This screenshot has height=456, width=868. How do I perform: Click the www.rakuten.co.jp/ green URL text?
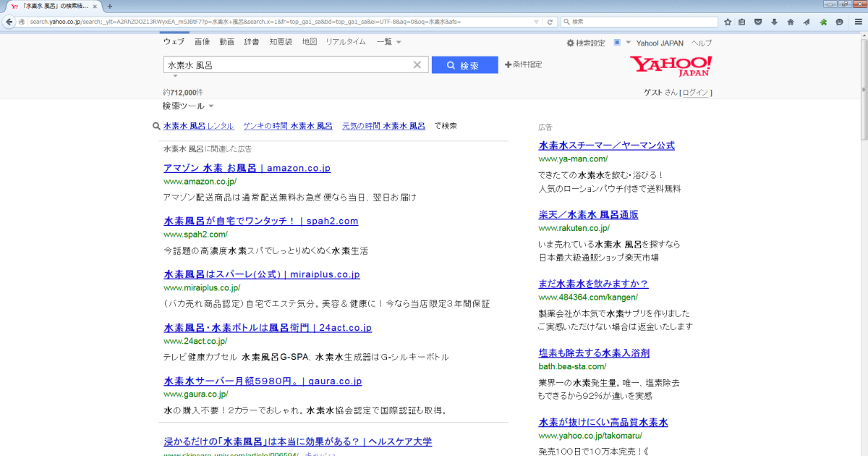(x=574, y=228)
